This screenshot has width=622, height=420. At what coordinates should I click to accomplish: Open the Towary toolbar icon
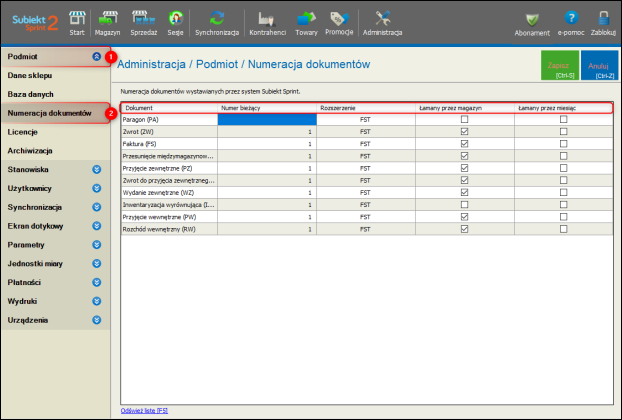[307, 20]
